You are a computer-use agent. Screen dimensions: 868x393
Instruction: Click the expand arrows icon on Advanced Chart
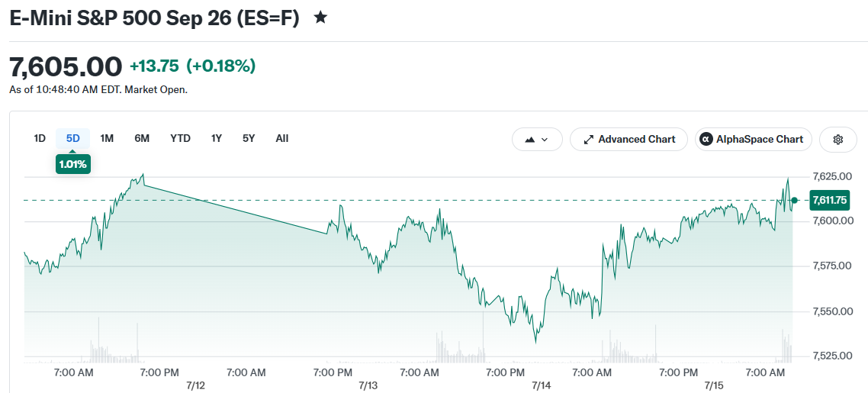pos(589,140)
